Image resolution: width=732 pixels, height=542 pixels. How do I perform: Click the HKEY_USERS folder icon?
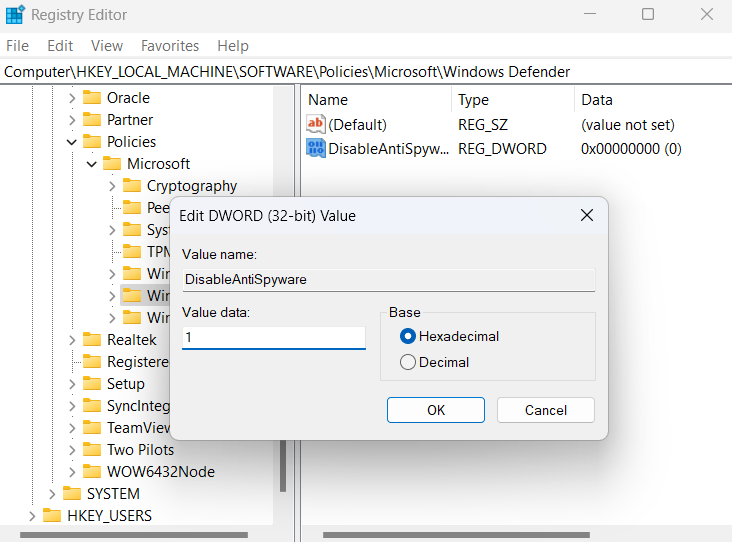(52, 515)
